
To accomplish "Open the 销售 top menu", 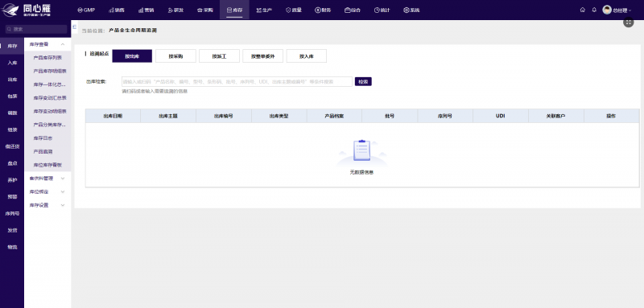I will point(117,10).
